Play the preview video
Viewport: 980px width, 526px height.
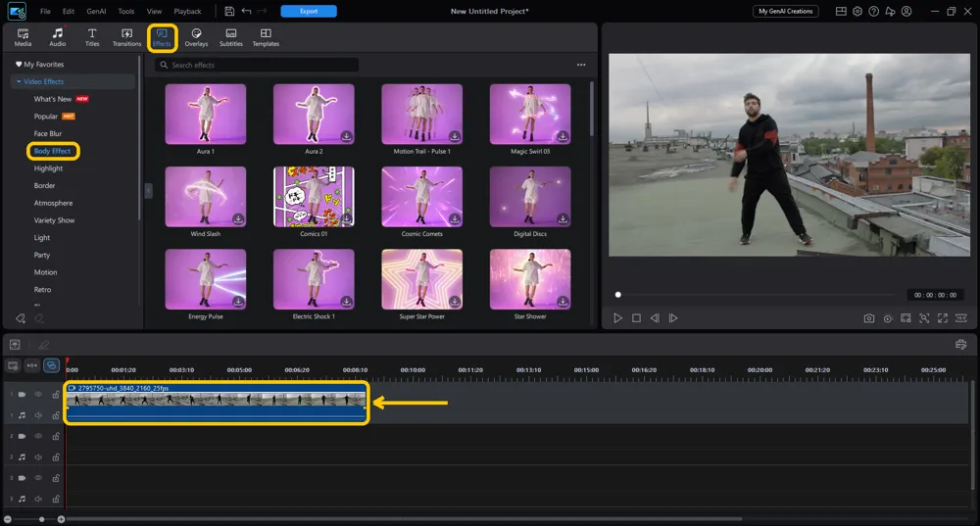tap(617, 318)
